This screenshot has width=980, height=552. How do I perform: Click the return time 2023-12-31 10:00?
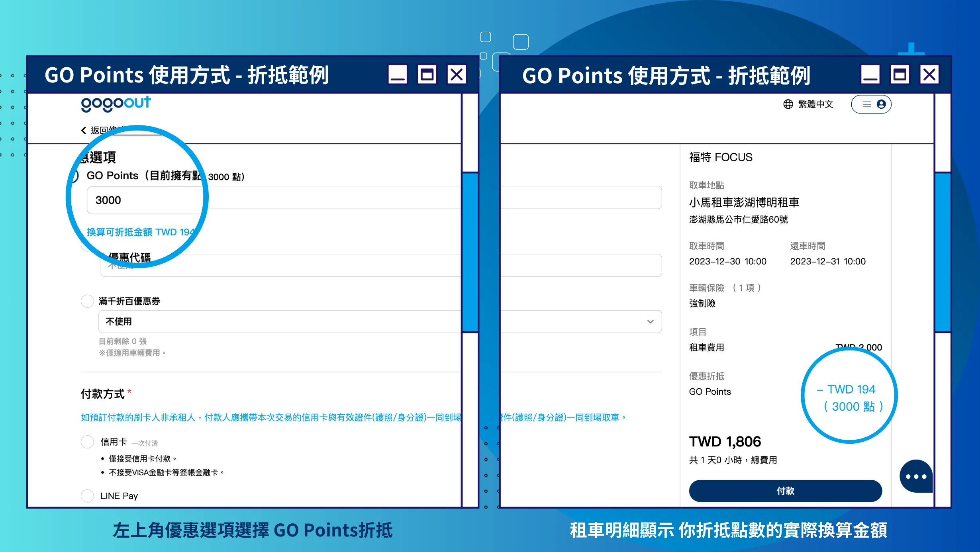(828, 262)
